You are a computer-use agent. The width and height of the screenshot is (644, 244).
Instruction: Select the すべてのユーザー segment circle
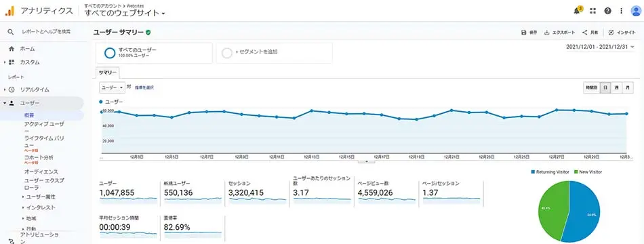pyautogui.click(x=110, y=53)
